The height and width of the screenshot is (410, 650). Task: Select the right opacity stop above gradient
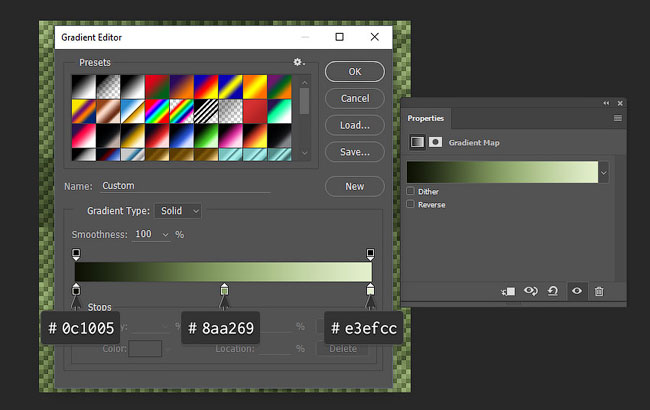[x=370, y=254]
